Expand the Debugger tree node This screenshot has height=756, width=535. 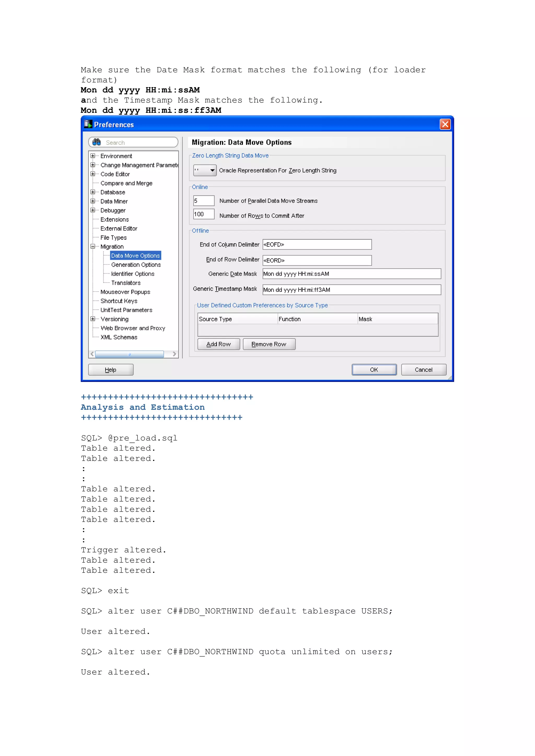click(x=93, y=210)
